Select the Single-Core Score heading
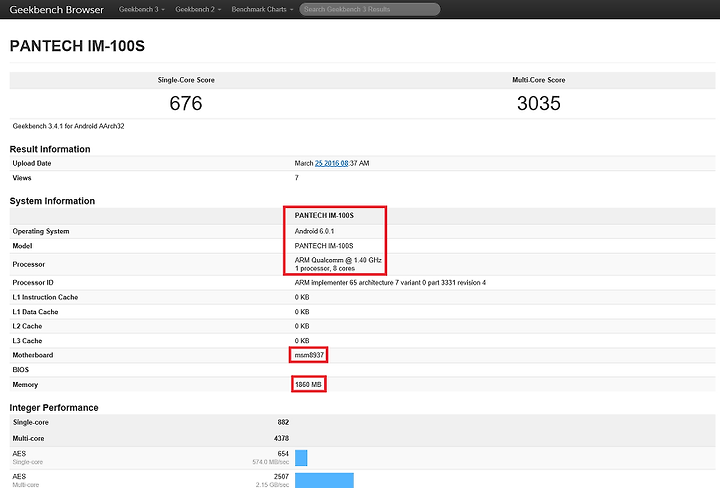 coord(186,80)
